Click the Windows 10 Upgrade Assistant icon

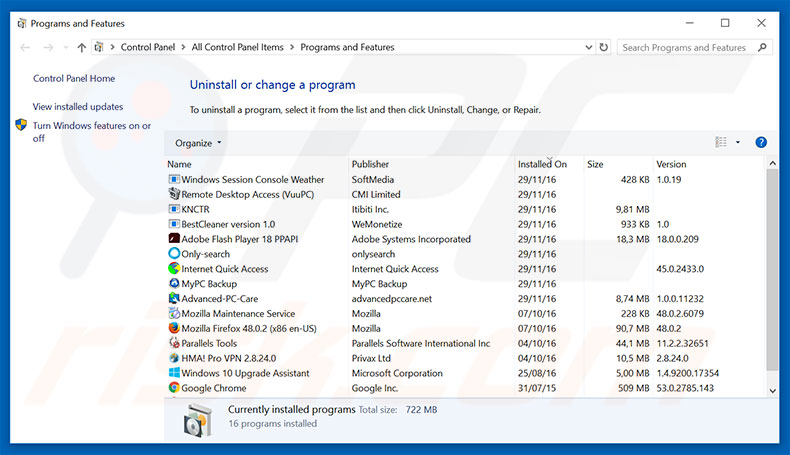click(x=174, y=373)
